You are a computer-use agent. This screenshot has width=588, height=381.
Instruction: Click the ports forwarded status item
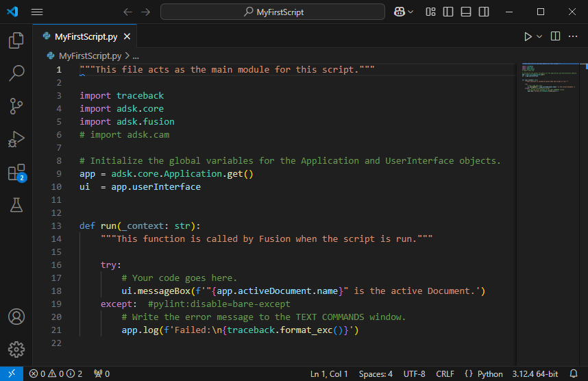(101, 373)
